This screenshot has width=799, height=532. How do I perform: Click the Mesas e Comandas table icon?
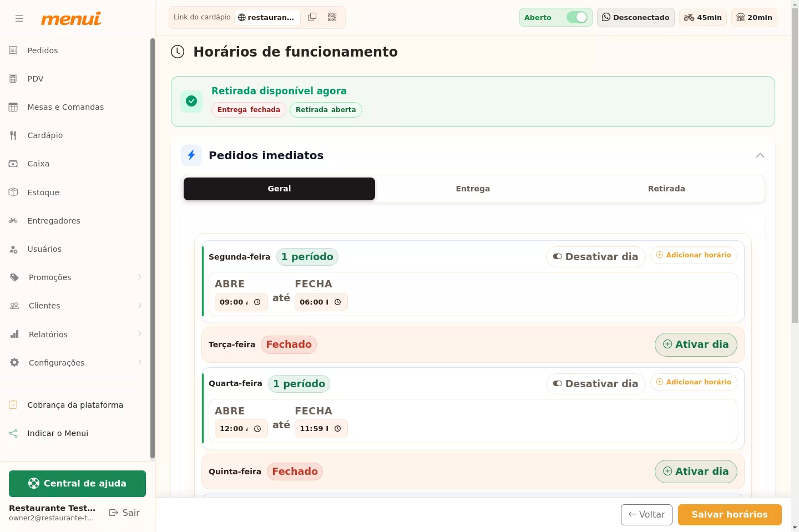click(13, 107)
